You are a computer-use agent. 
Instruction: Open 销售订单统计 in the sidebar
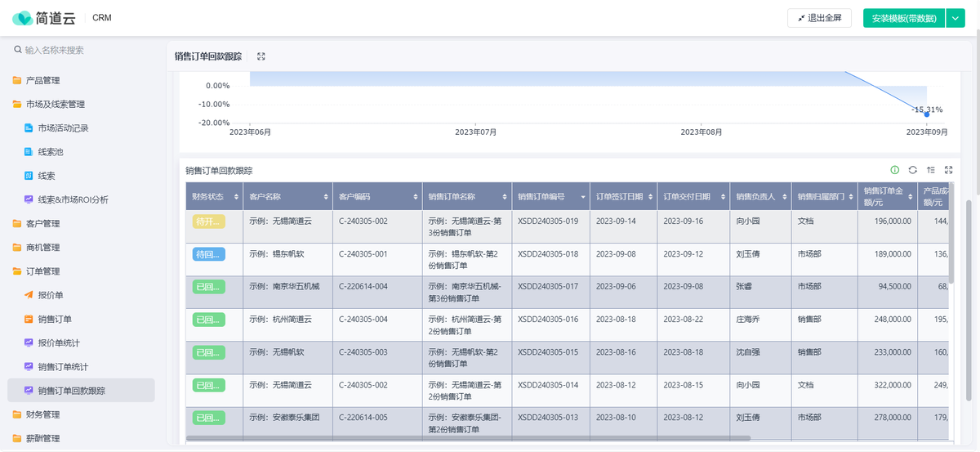tap(63, 367)
